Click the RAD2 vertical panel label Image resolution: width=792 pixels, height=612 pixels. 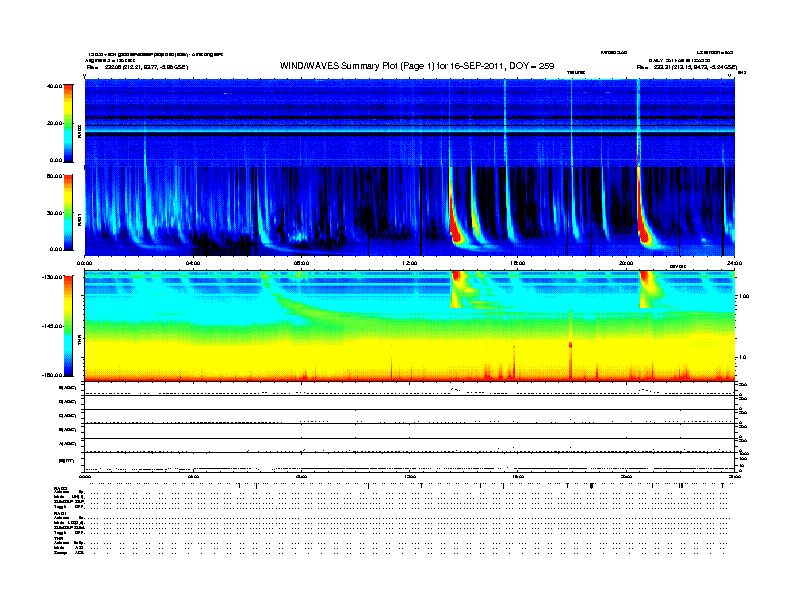[x=80, y=131]
